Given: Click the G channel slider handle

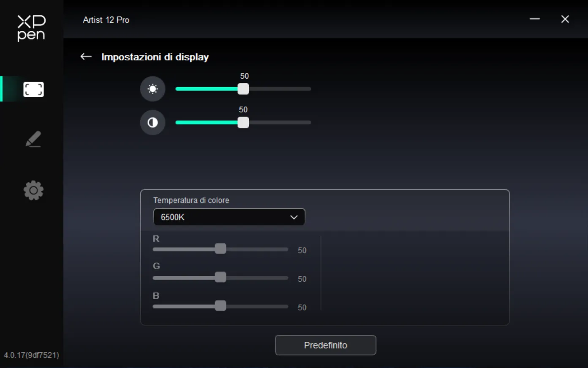Looking at the screenshot, I should pyautogui.click(x=220, y=277).
